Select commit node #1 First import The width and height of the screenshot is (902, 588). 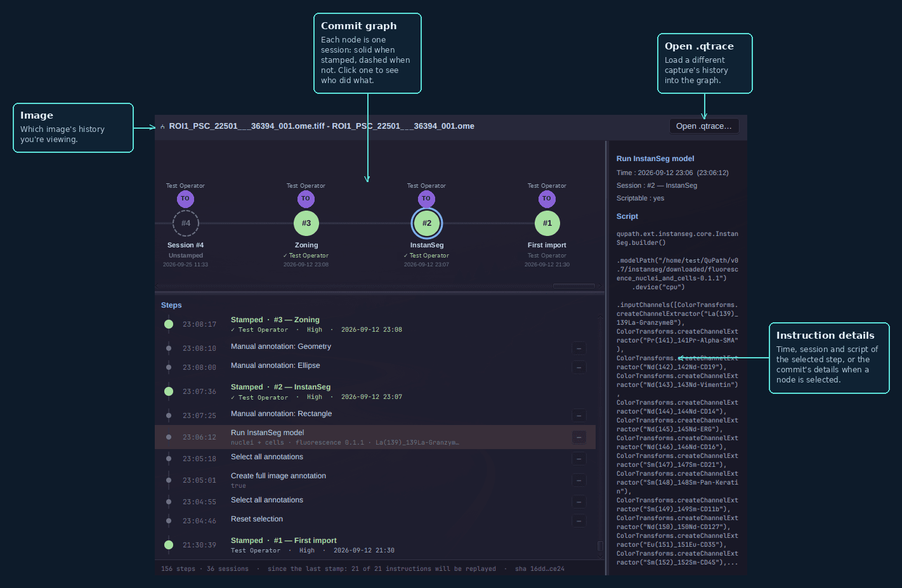click(547, 223)
